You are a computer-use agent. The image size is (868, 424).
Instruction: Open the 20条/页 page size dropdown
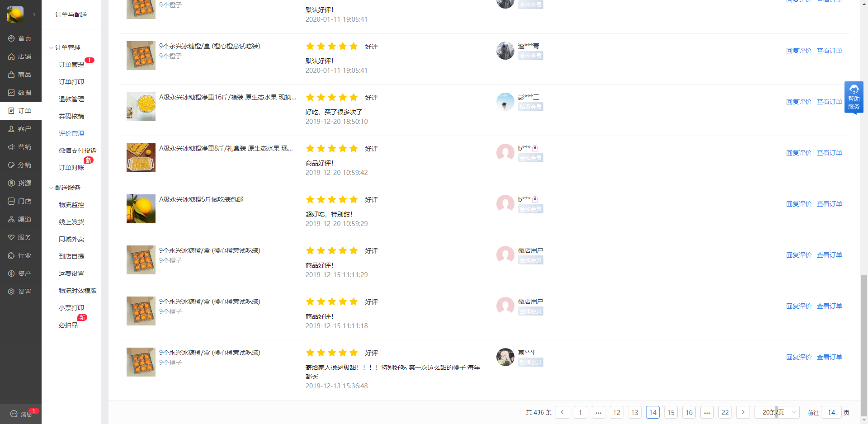tap(777, 412)
